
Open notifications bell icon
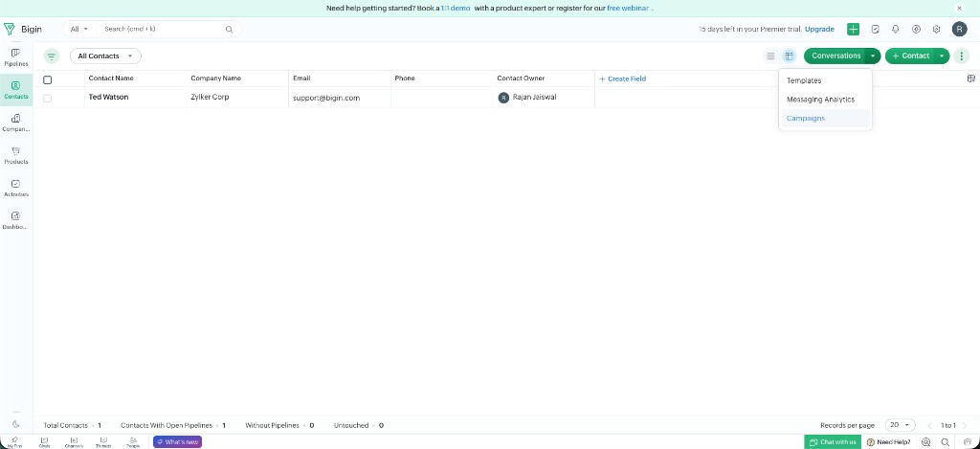pos(896,30)
